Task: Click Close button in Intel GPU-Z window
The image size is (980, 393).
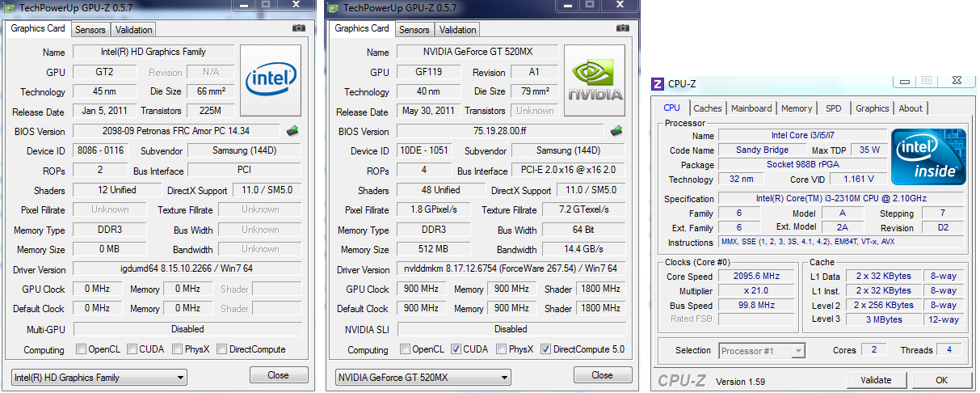Action: [x=279, y=375]
